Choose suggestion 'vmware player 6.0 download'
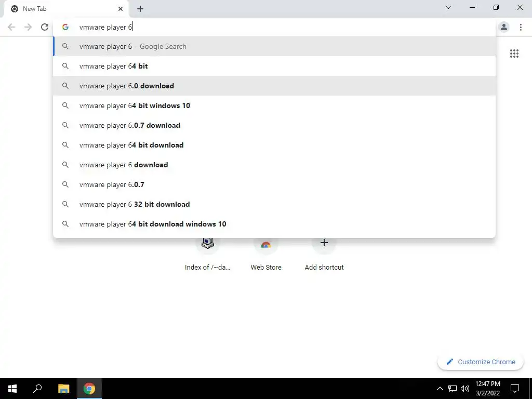The image size is (532, 399). tap(274, 86)
